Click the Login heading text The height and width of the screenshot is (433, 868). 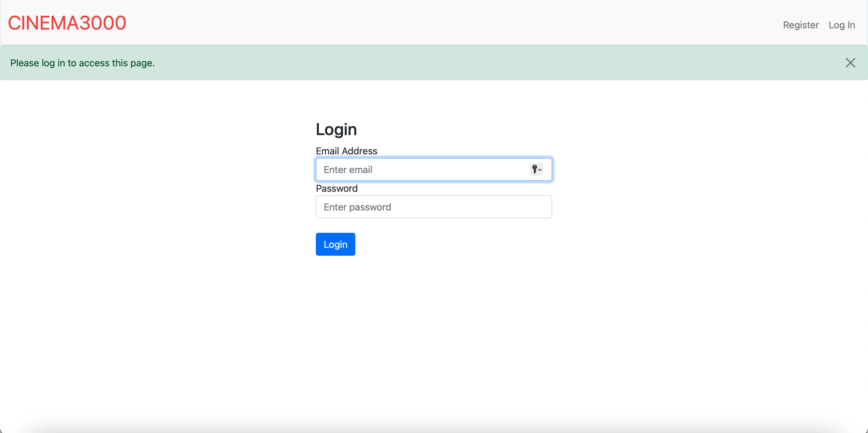pos(336,129)
